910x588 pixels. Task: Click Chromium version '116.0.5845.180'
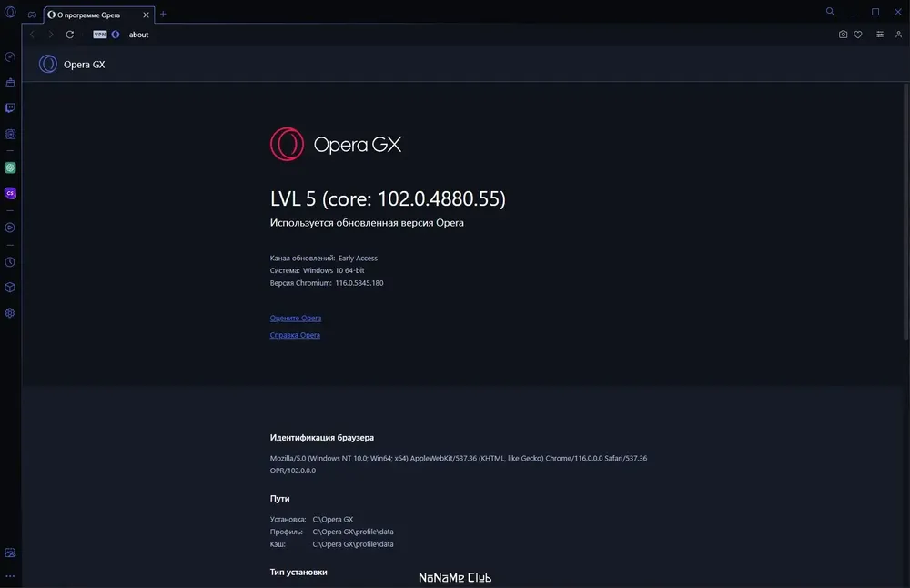point(359,283)
